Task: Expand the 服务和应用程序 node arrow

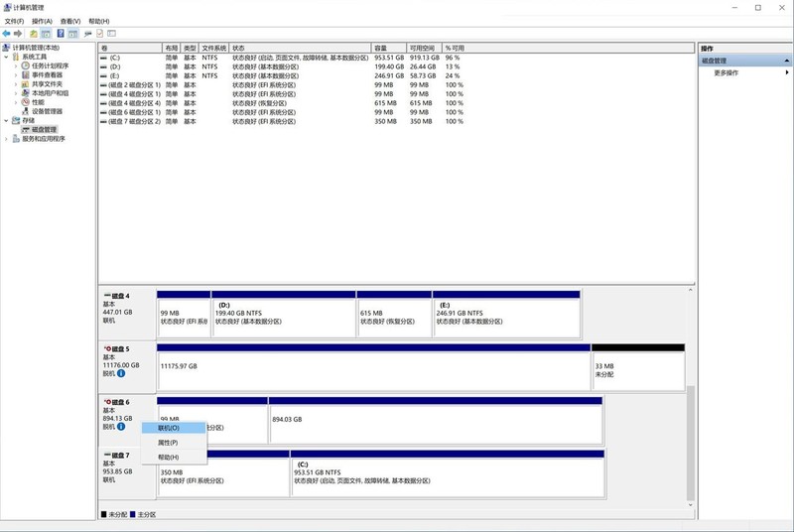Action: (x=6, y=139)
